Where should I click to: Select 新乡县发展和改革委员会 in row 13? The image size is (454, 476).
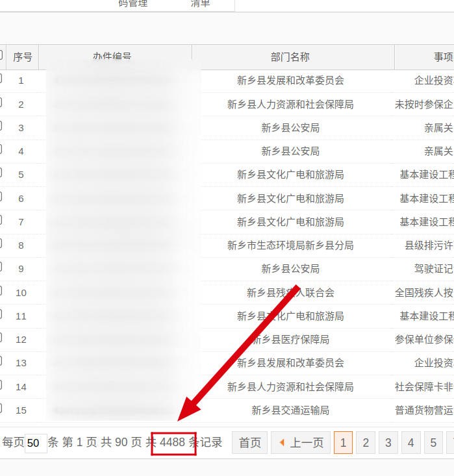tap(290, 363)
